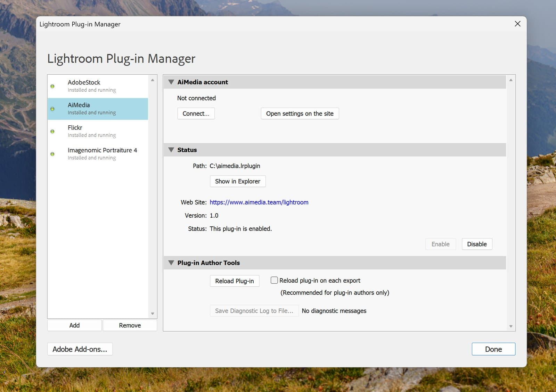Click details panel scrollbar down arrow
This screenshot has height=392, width=556.
[511, 326]
